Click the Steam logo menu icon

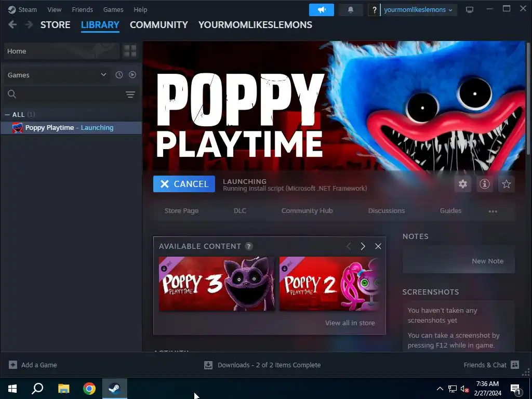(12, 9)
